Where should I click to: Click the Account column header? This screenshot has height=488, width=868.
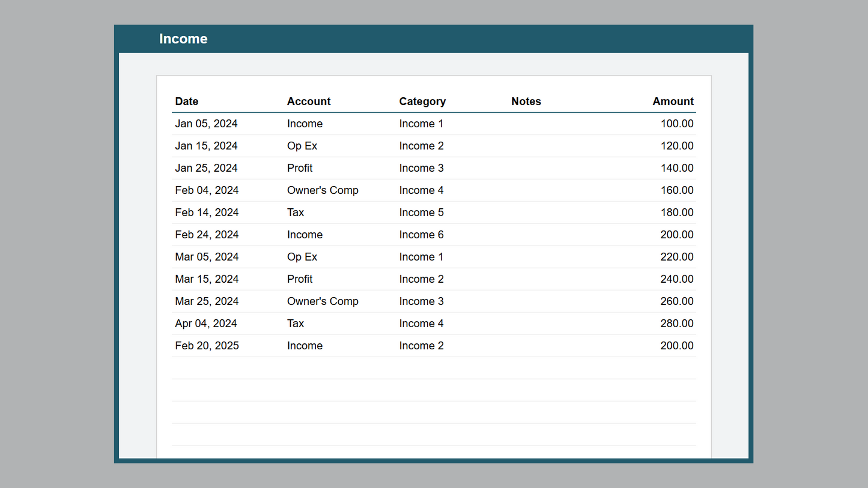(x=309, y=101)
